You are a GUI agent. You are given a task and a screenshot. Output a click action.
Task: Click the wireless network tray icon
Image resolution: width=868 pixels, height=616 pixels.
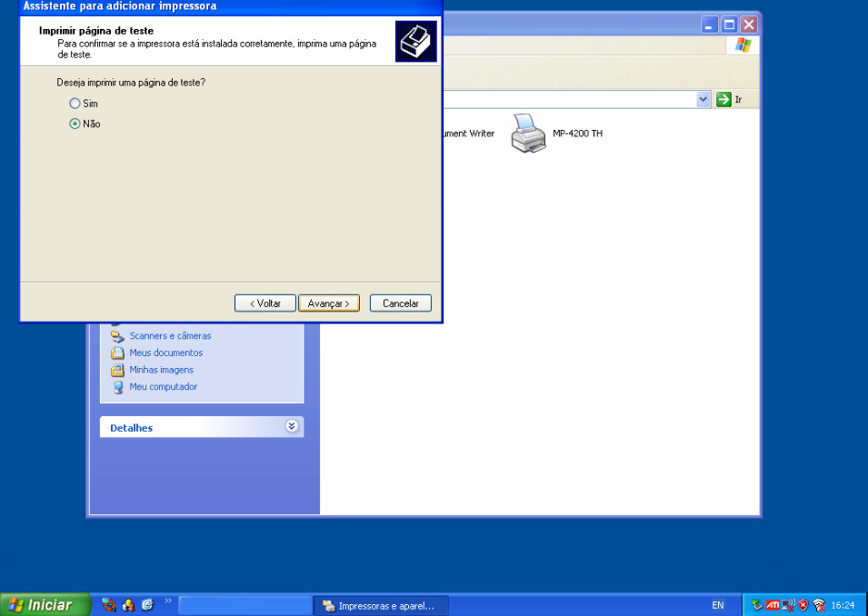pos(819,605)
